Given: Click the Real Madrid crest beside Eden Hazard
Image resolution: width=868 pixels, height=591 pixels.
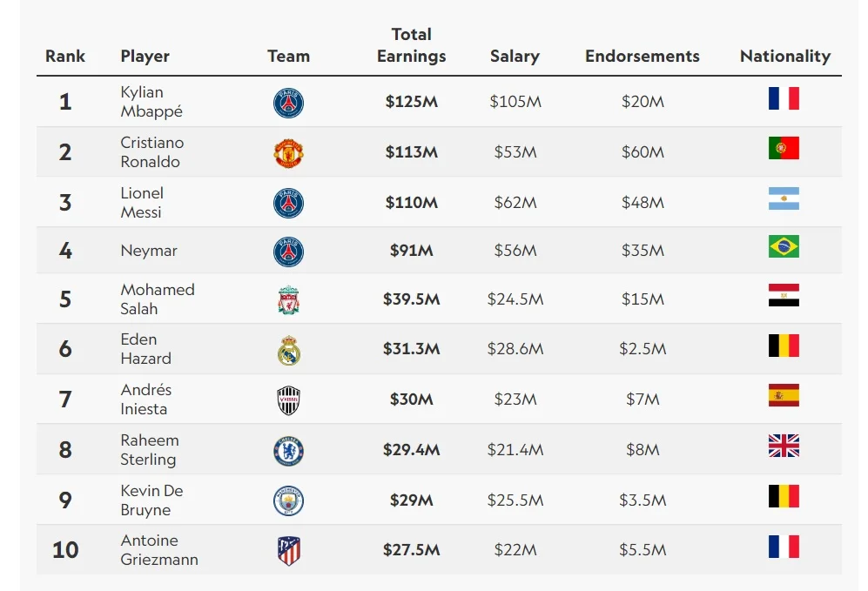Looking at the screenshot, I should click(288, 350).
